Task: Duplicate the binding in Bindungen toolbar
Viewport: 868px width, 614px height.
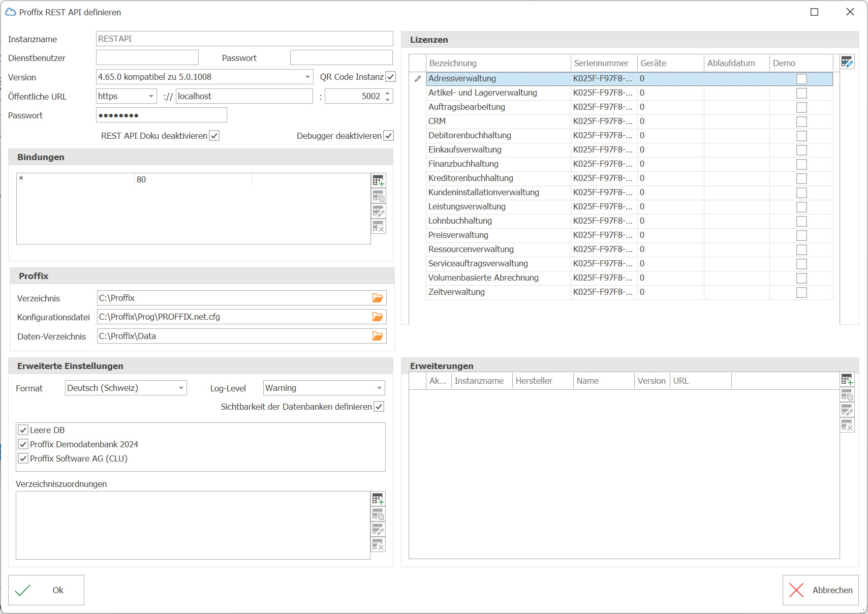Action: tap(379, 196)
